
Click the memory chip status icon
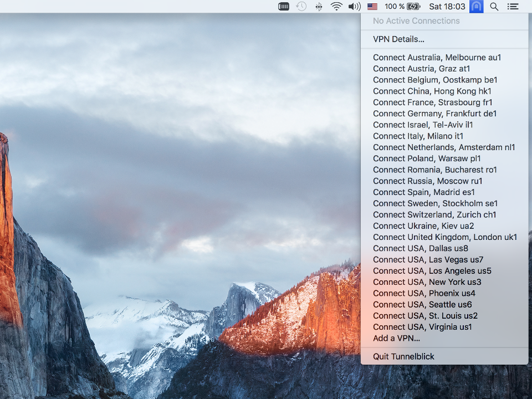pyautogui.click(x=284, y=7)
